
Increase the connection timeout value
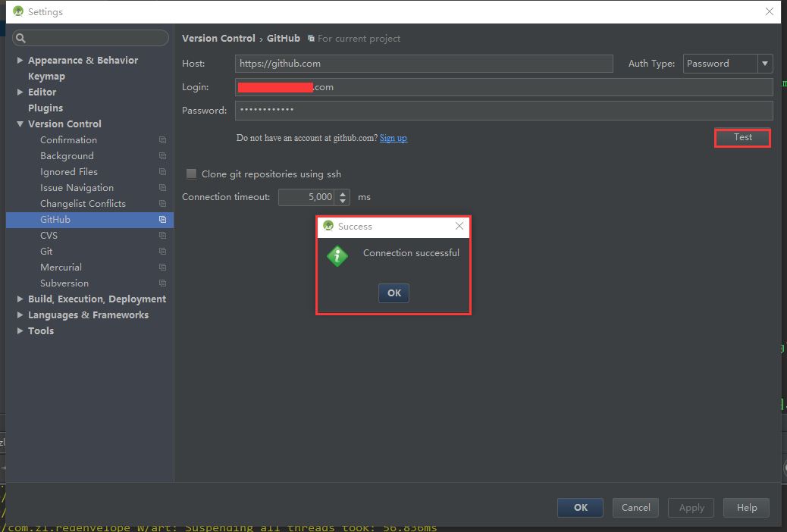click(x=342, y=193)
